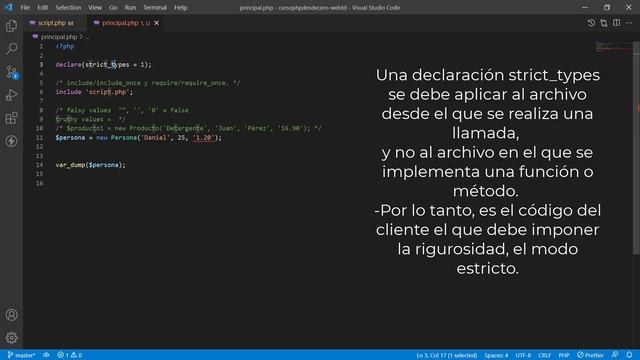Open the Run menu
This screenshot has width=640, height=360.
[130, 7]
